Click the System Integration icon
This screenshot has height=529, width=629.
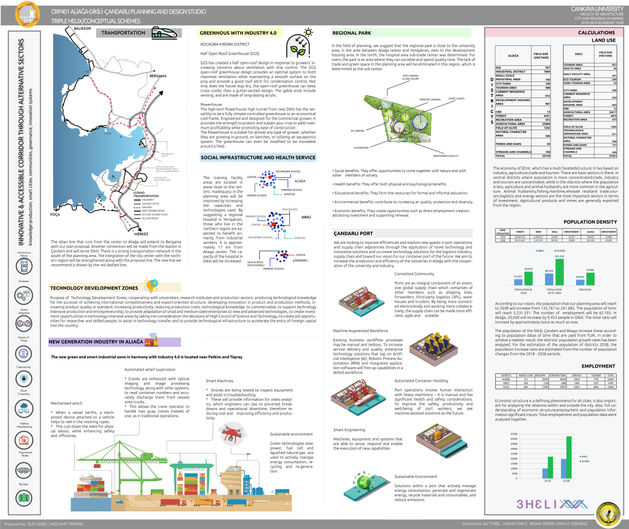pyautogui.click(x=24, y=323)
